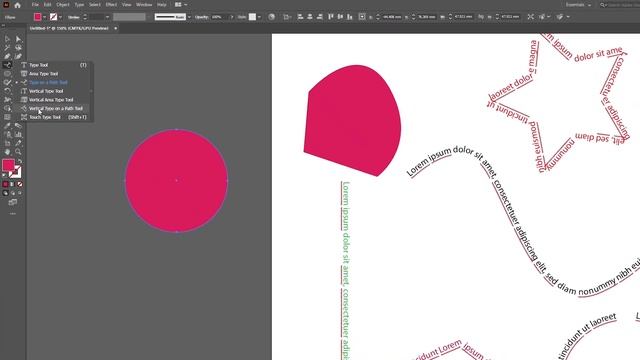This screenshot has height=360, width=640.
Task: Open the Effect menu
Action: pyautogui.click(x=111, y=5)
